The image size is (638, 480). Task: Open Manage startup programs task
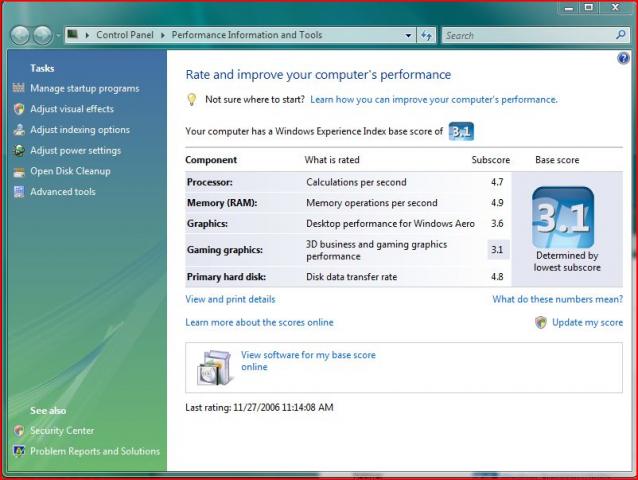(85, 88)
